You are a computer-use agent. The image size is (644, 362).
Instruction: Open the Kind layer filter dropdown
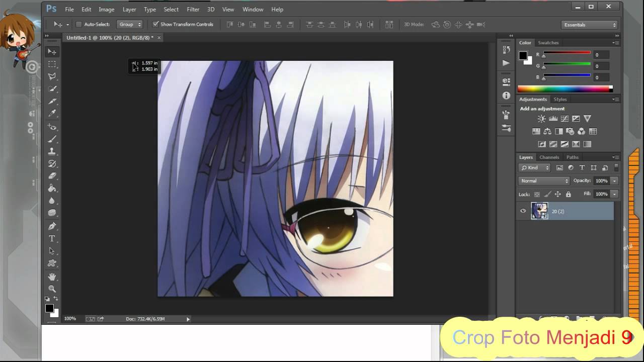tap(535, 168)
